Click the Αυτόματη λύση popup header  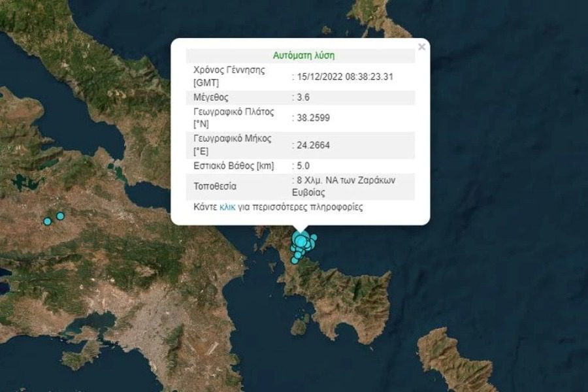(305, 54)
